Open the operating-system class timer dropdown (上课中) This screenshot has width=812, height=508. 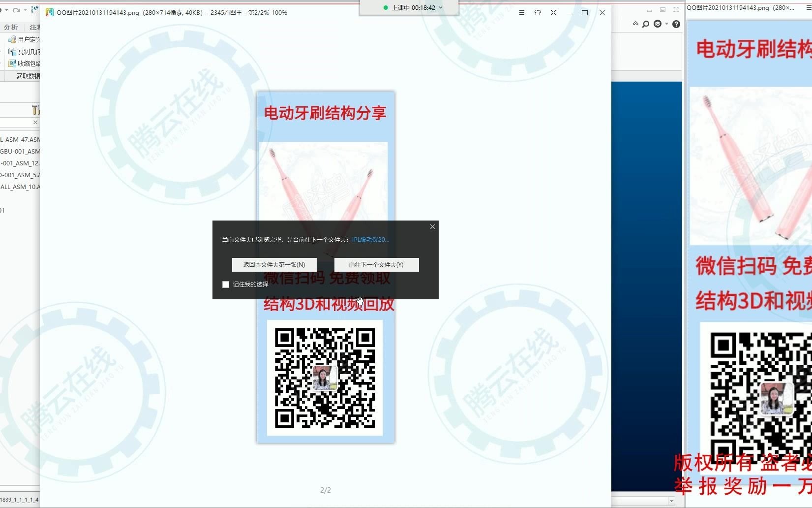tap(441, 7)
